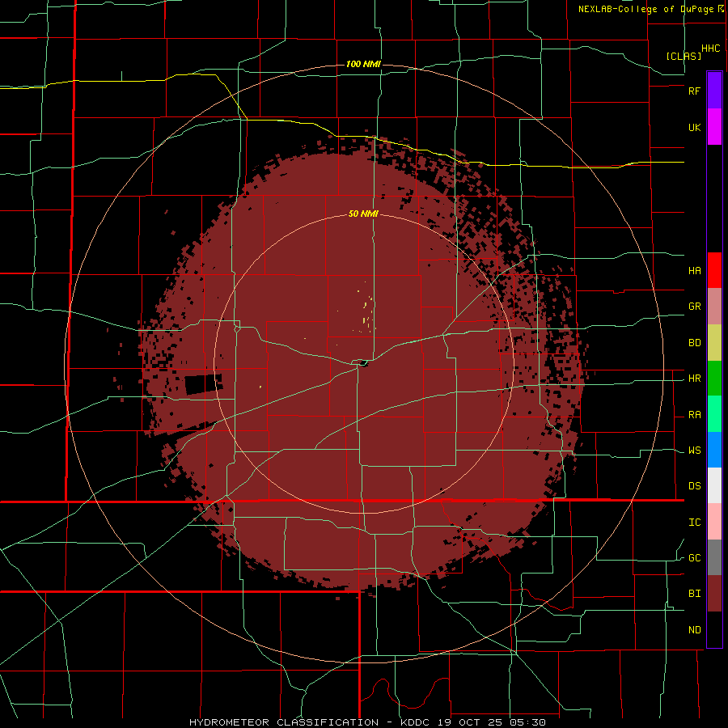Click the "[CLAS]" units label

684,56
